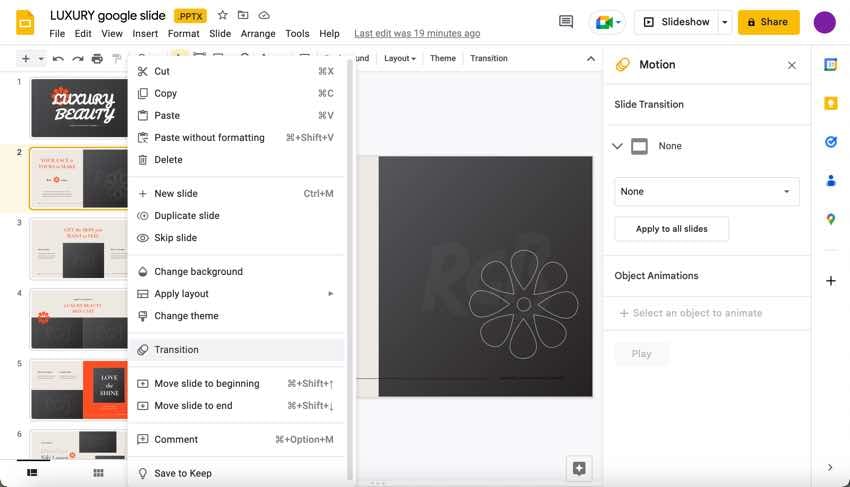The height and width of the screenshot is (487, 850).
Task: Open Google Keep in side panel
Action: [x=830, y=103]
